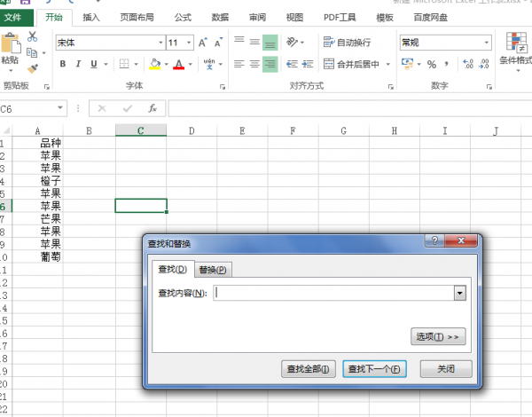
Task: Expand the fill color dropdown arrow
Action: click(167, 64)
